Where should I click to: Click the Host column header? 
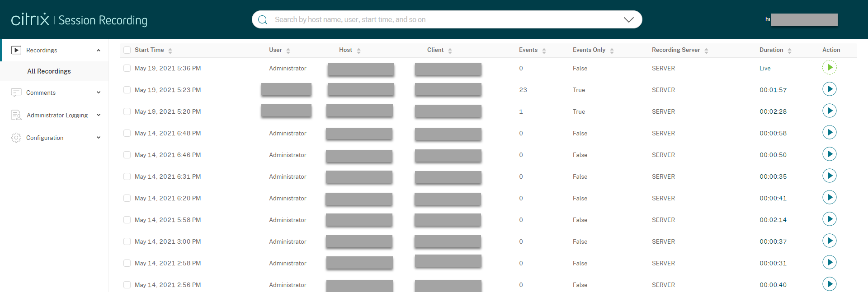pyautogui.click(x=346, y=50)
